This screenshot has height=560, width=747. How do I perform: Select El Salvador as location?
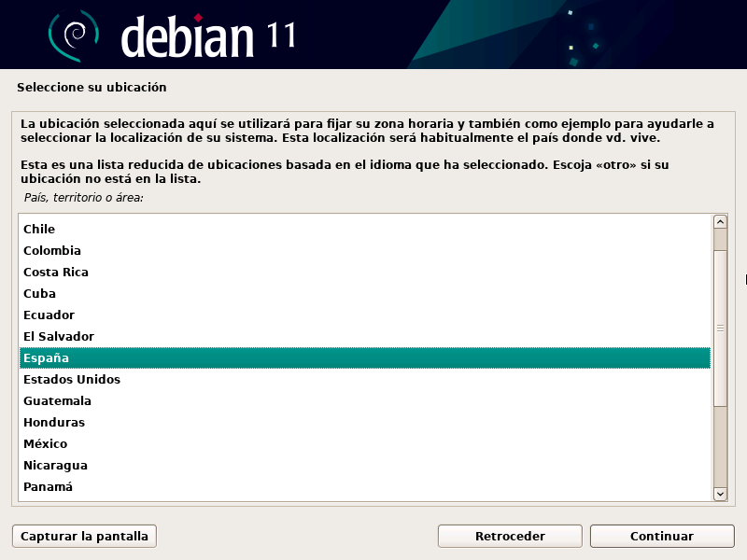tap(59, 337)
